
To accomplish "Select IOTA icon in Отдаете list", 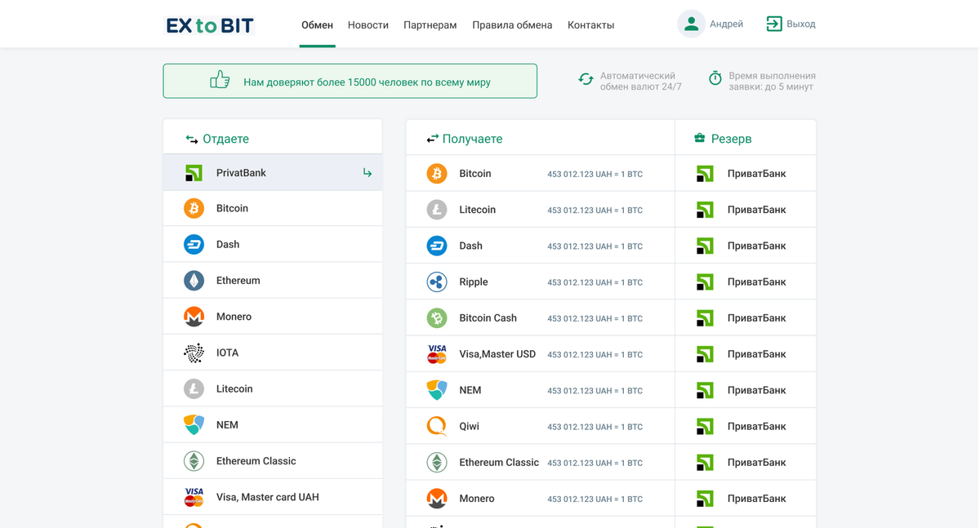I will [194, 353].
